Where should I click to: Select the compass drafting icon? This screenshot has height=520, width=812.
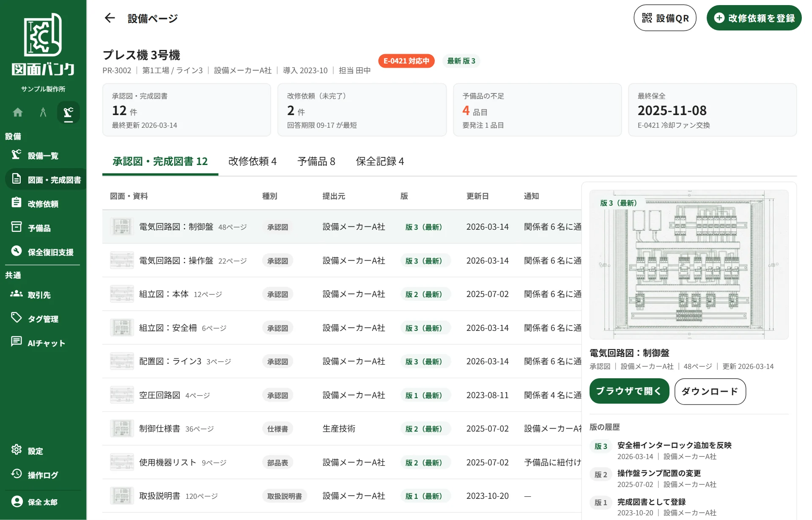click(x=43, y=113)
